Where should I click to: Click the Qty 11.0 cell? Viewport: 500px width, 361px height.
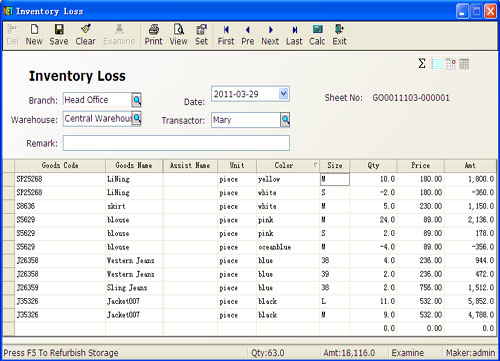[373, 301]
